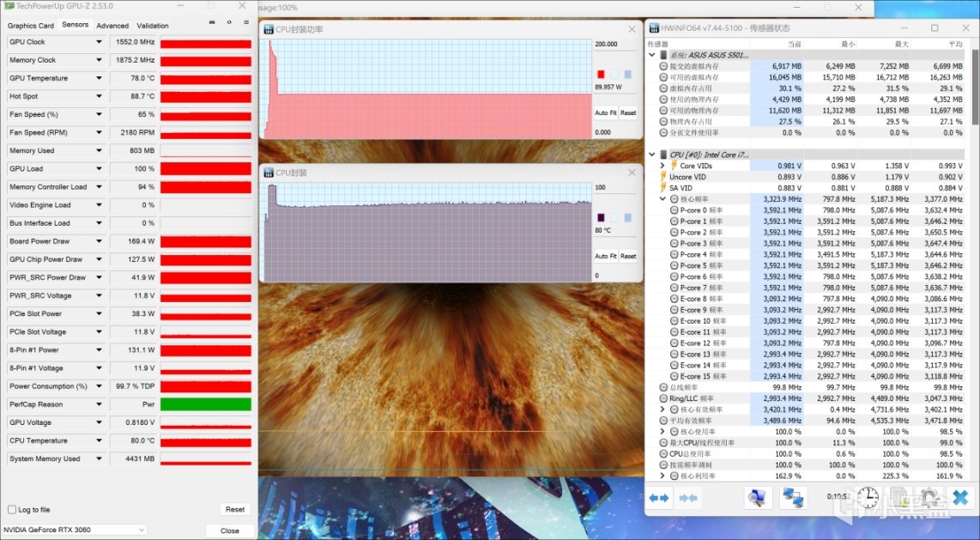Image resolution: width=980 pixels, height=540 pixels.
Task: Click the 1552.0 MHz GPU Clock value
Action: click(x=133, y=42)
